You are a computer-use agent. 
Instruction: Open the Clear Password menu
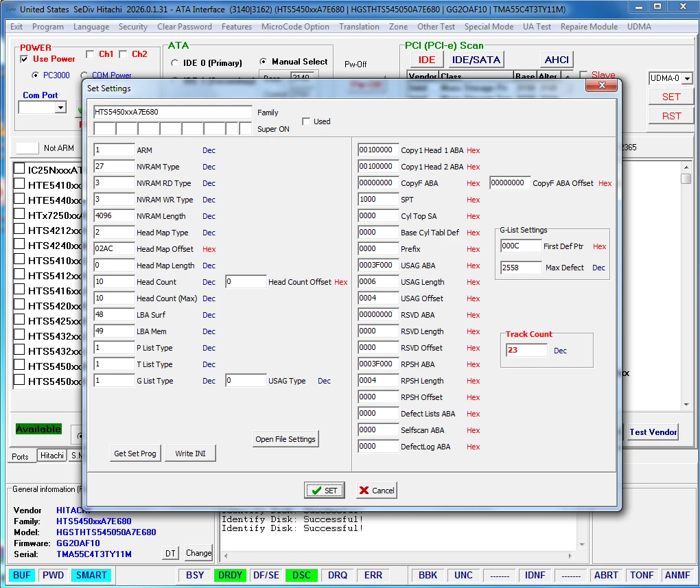pos(185,26)
